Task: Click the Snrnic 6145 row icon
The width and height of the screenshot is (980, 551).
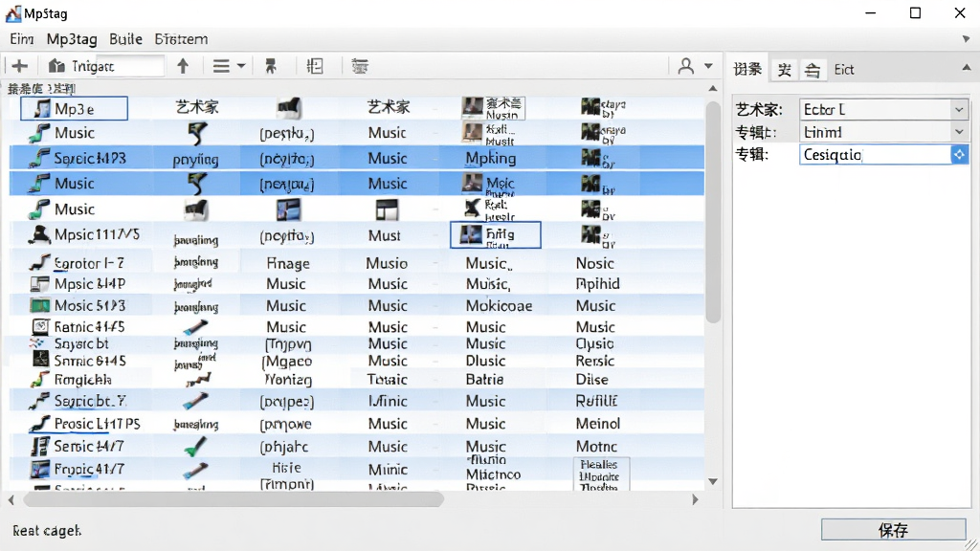Action: pyautogui.click(x=40, y=360)
